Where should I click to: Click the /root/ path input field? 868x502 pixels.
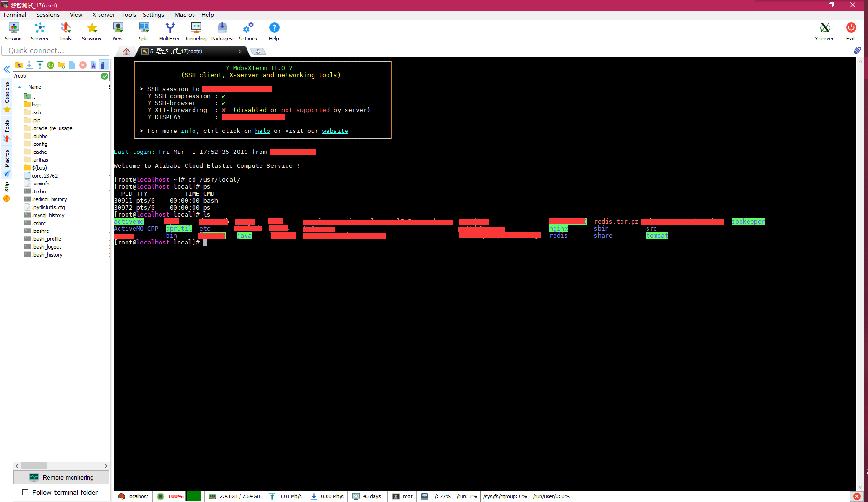tap(57, 76)
